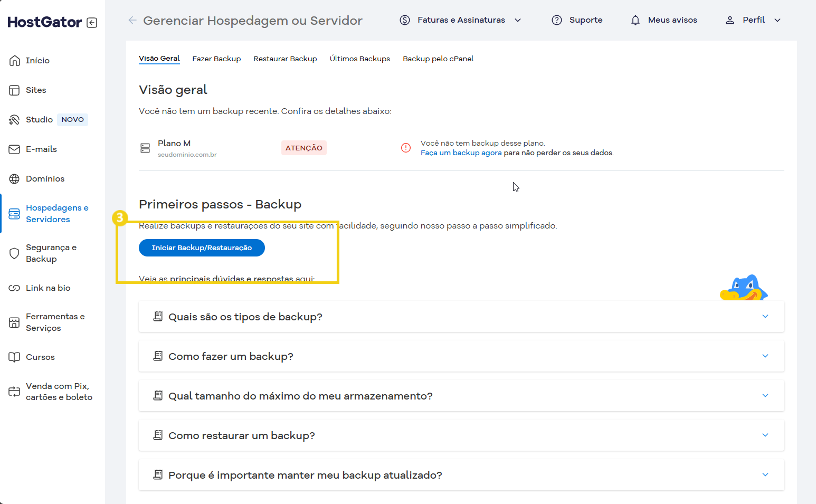Viewport: 816px width, 504px height.
Task: Expand Como restaurar um backup chevron
Action: 765,435
